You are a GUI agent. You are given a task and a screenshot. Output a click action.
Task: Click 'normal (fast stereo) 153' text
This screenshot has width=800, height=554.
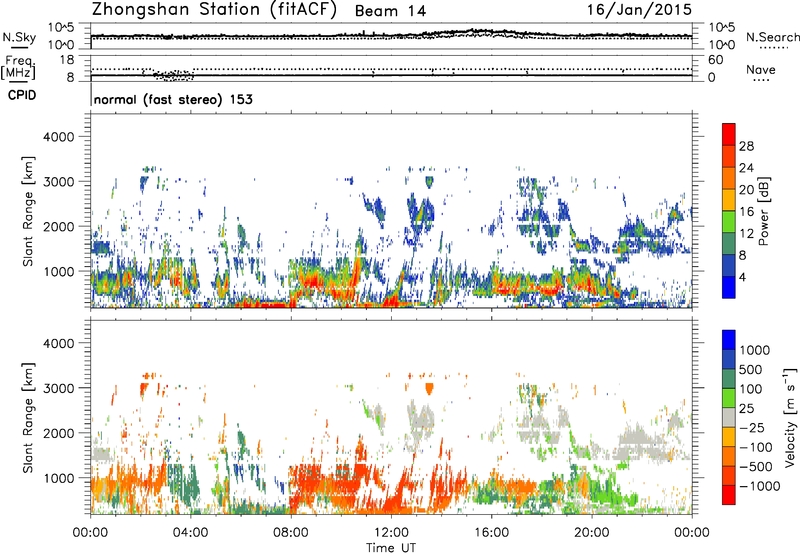[x=173, y=99]
